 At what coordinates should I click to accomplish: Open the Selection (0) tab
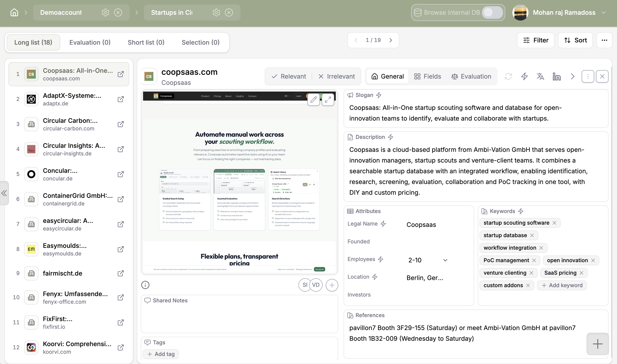[201, 42]
